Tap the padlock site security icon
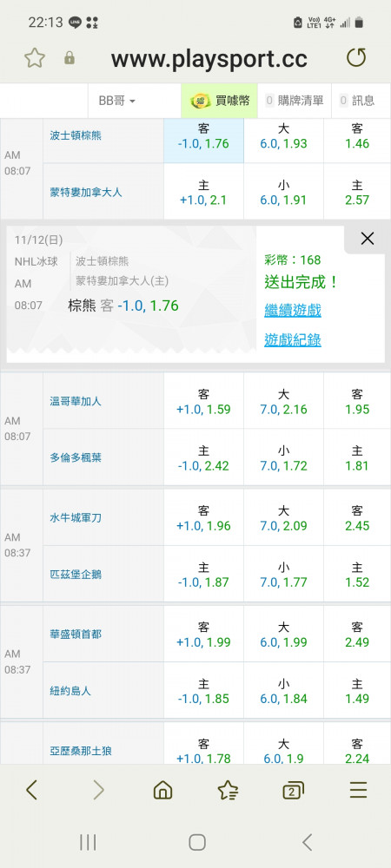391x868 pixels. click(x=70, y=57)
